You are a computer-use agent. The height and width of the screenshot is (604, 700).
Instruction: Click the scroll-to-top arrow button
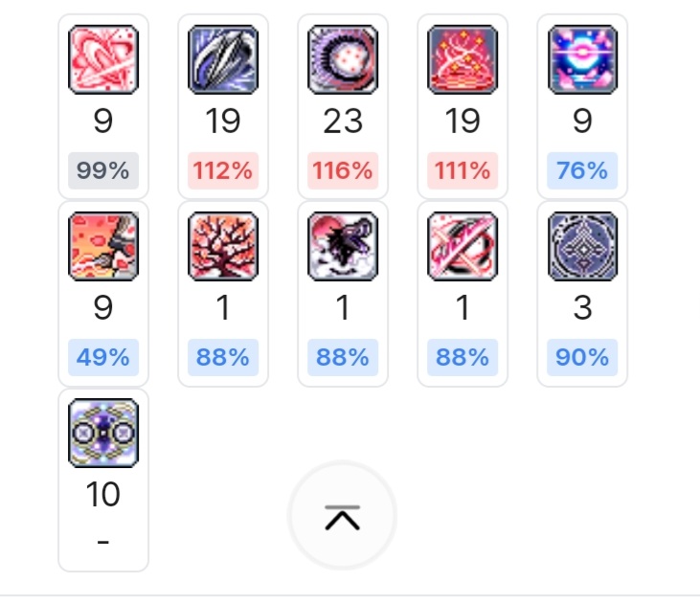(x=343, y=516)
